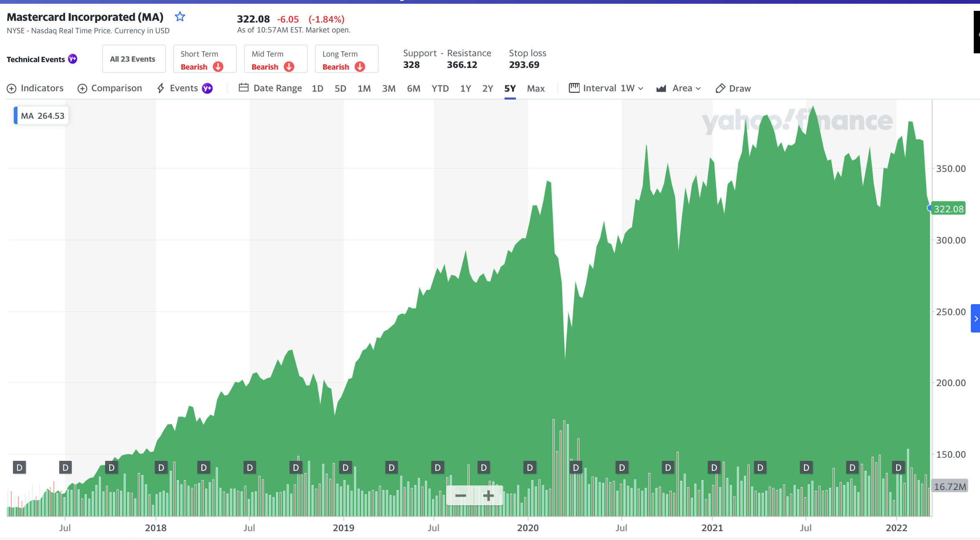Toggle the Short Term Bearish filter

click(x=204, y=59)
